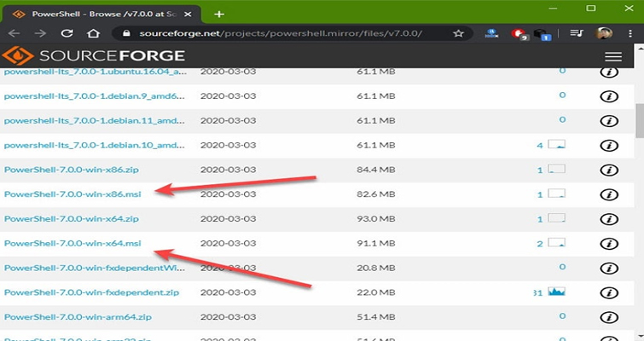Click the 82.6 MB size cell
The image size is (644, 341).
tap(376, 194)
